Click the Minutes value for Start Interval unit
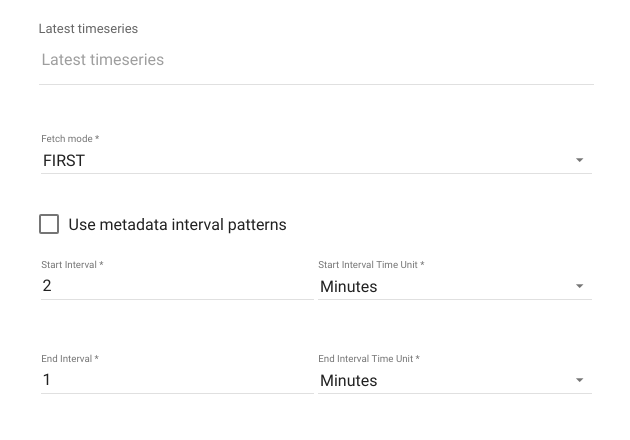Viewport: 630px width, 440px height. (348, 287)
